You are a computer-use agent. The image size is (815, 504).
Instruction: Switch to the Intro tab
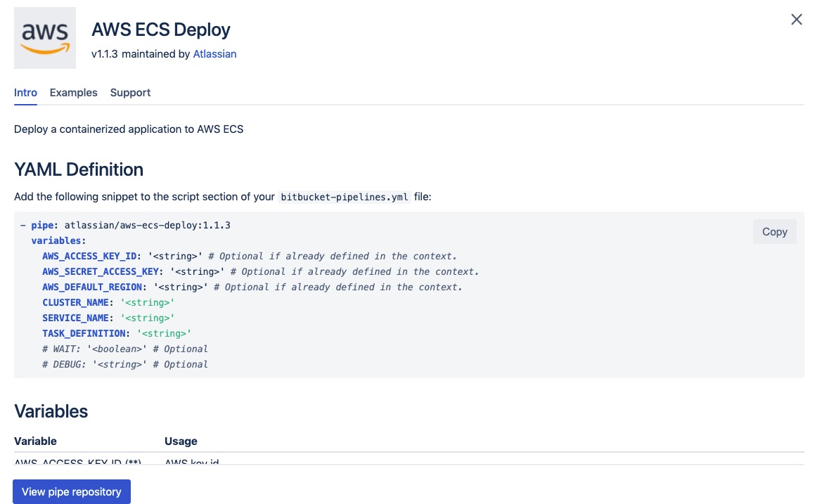[25, 93]
